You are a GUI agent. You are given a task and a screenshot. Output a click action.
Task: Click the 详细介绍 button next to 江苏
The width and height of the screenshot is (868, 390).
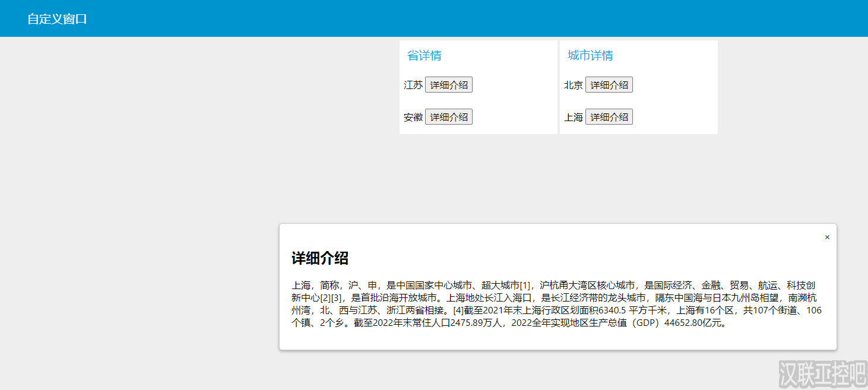click(449, 84)
